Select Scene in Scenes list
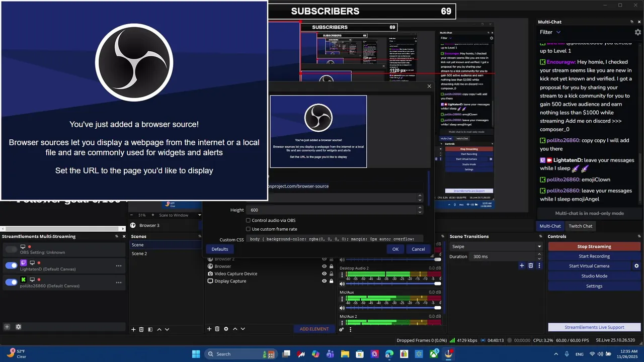The image size is (644, 362). click(166, 245)
